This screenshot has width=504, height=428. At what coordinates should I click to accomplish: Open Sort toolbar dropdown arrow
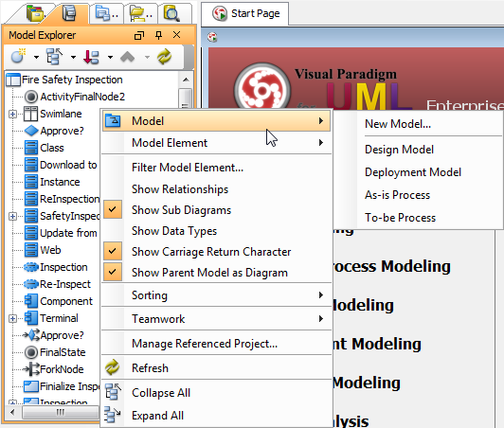coord(110,57)
